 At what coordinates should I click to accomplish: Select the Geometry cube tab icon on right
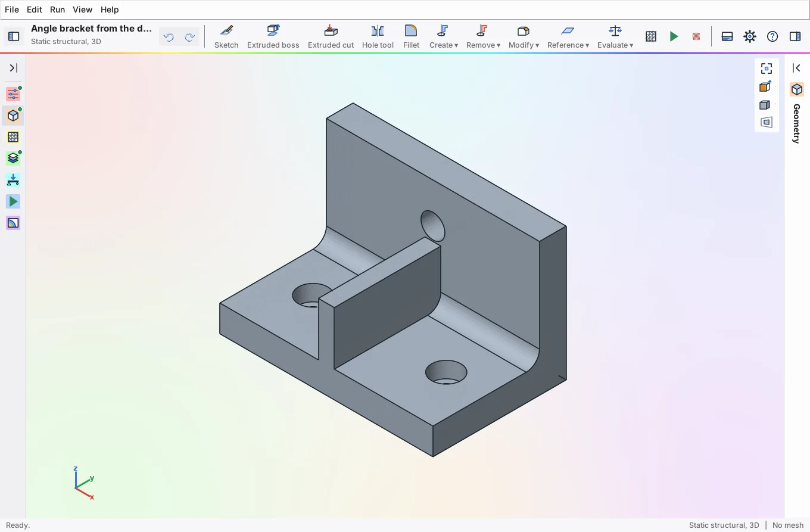797,89
